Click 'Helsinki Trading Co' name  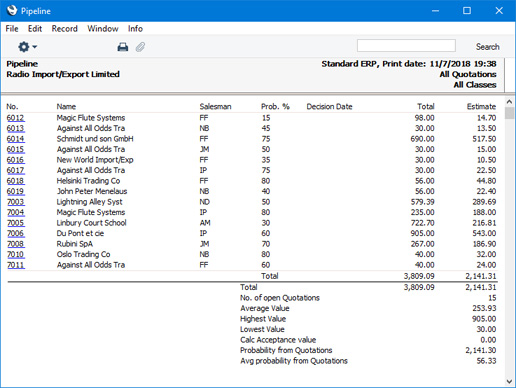pyautogui.click(x=88, y=181)
